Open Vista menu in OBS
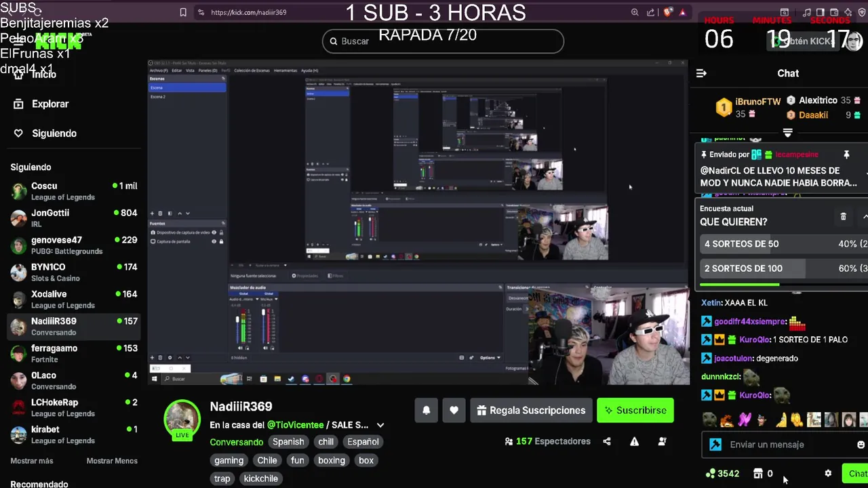 point(190,70)
